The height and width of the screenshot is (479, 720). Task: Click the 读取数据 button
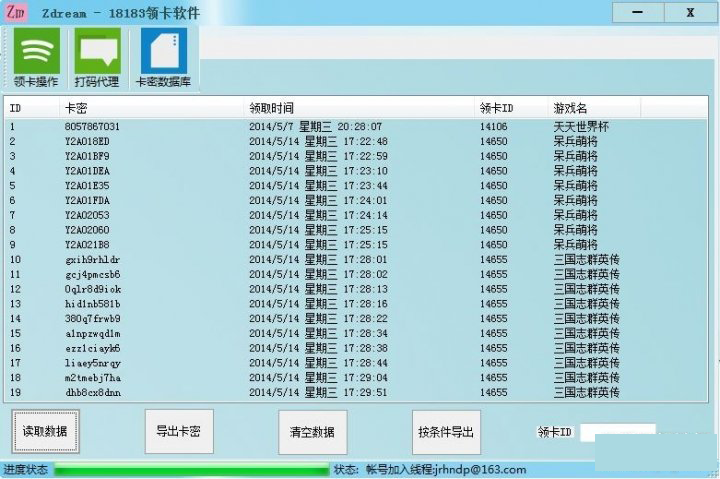click(x=46, y=431)
